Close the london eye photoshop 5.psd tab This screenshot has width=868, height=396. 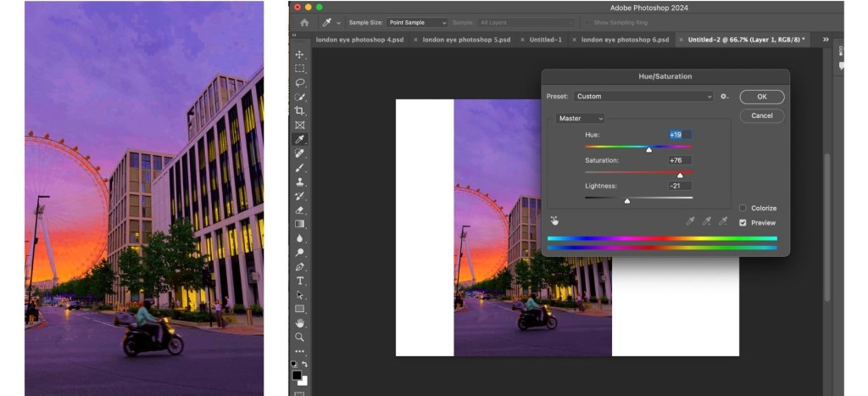tap(415, 40)
